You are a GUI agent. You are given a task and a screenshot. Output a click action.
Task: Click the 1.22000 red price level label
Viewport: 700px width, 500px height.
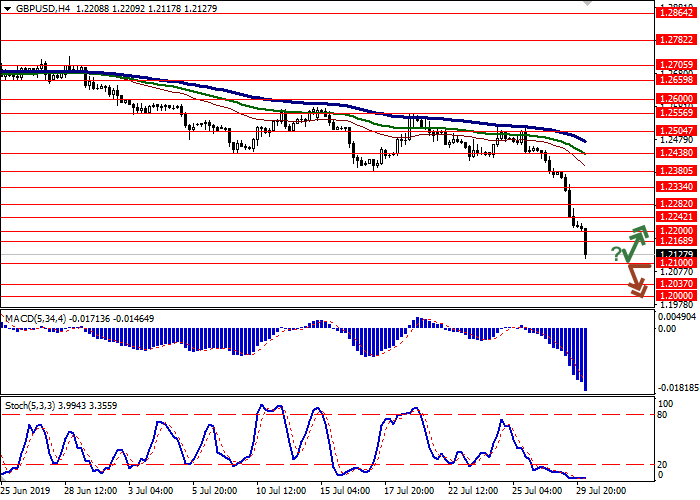coord(676,230)
